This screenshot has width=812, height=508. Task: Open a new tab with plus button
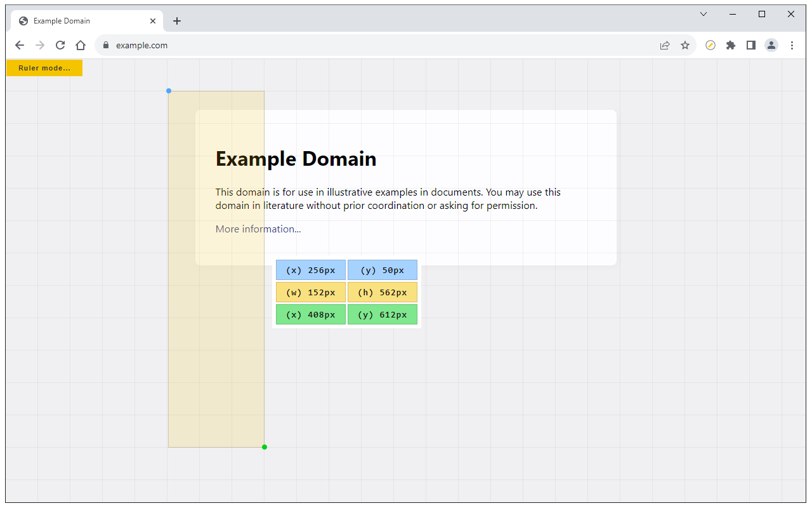click(177, 21)
